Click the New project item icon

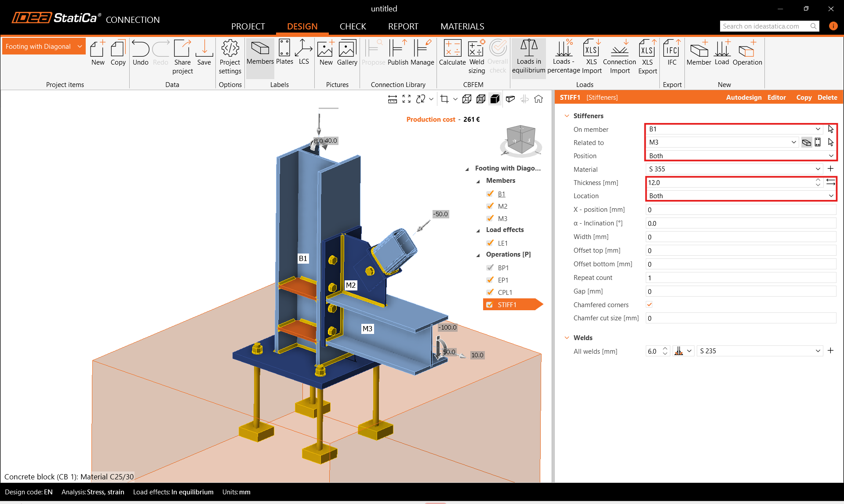click(x=98, y=53)
